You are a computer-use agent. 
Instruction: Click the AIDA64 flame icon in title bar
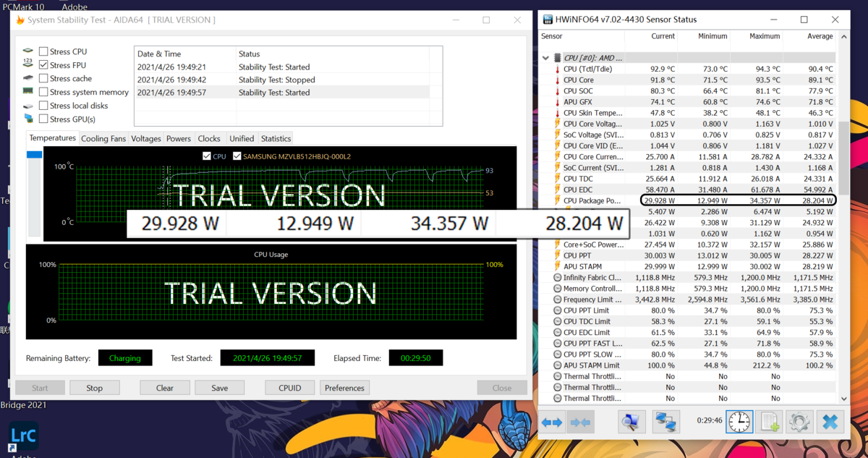click(20, 20)
